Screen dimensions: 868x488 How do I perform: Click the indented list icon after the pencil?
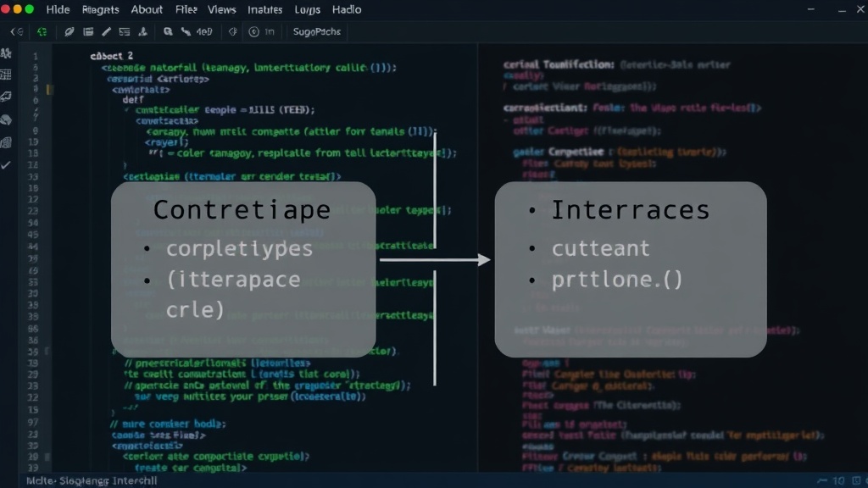[x=125, y=31]
